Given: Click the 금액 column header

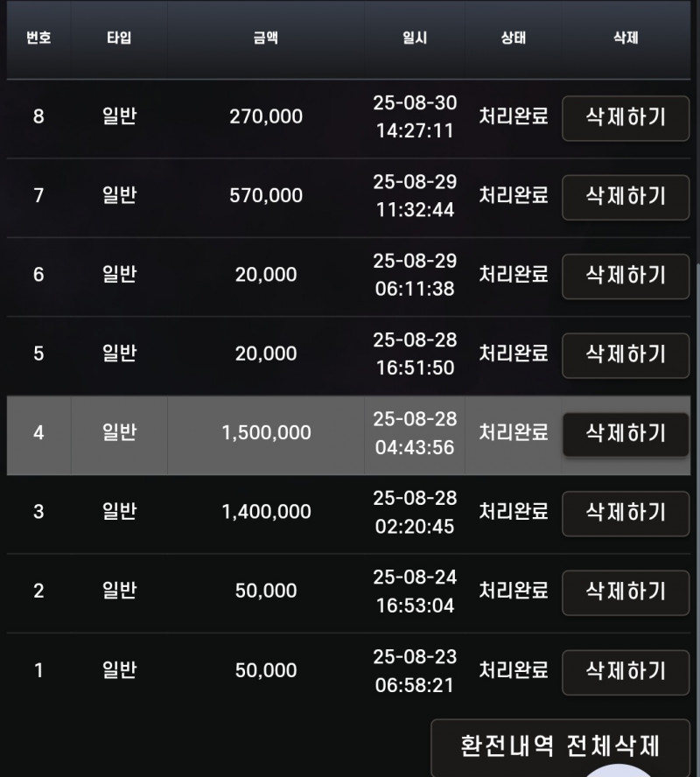Looking at the screenshot, I should [x=265, y=39].
